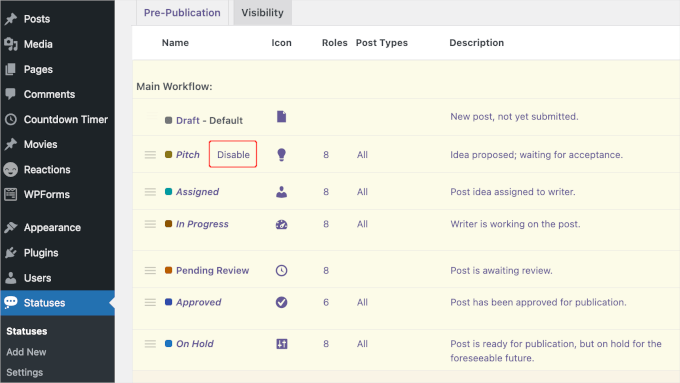Click the blue swatch for On Hold
This screenshot has height=383, width=680.
pyautogui.click(x=168, y=344)
